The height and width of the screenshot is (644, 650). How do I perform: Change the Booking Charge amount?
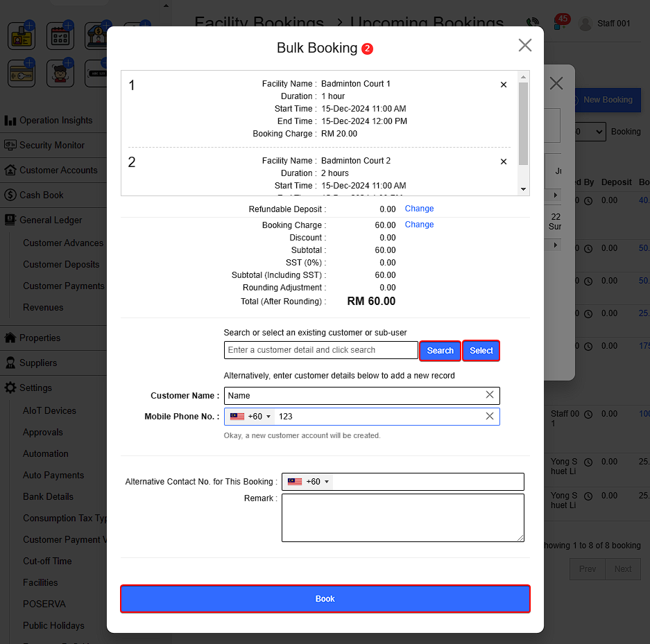pyautogui.click(x=419, y=225)
